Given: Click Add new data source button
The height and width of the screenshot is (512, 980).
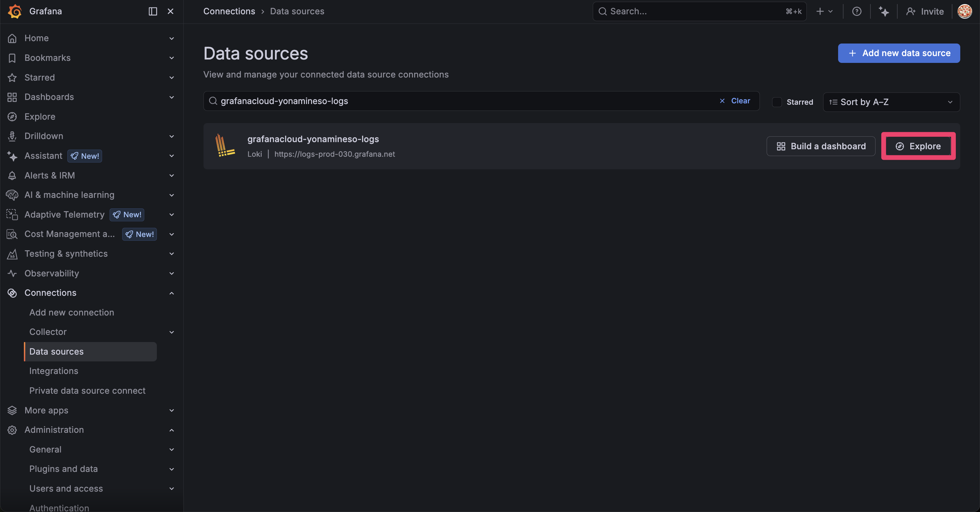Looking at the screenshot, I should 899,53.
